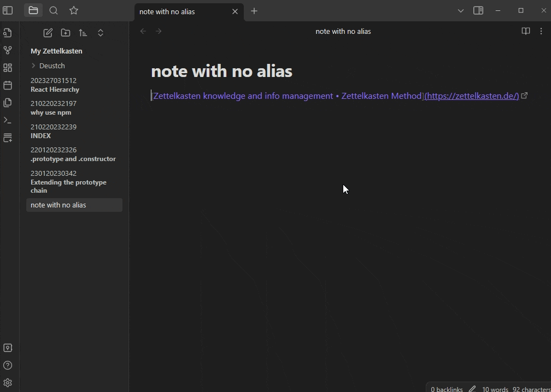Image resolution: width=551 pixels, height=392 pixels.
Task: Select the 'note with no alias' tab
Action: (x=189, y=11)
